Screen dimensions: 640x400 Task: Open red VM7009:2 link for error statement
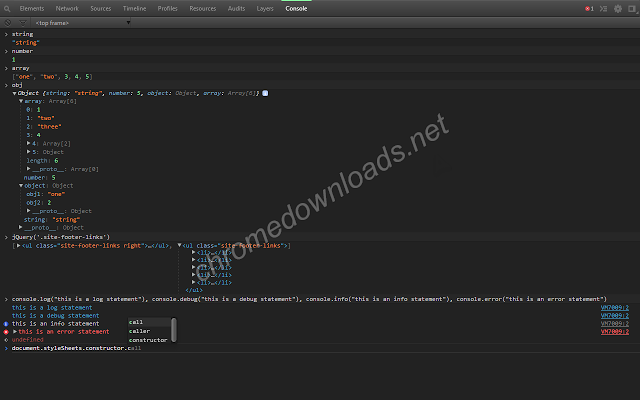click(615, 332)
